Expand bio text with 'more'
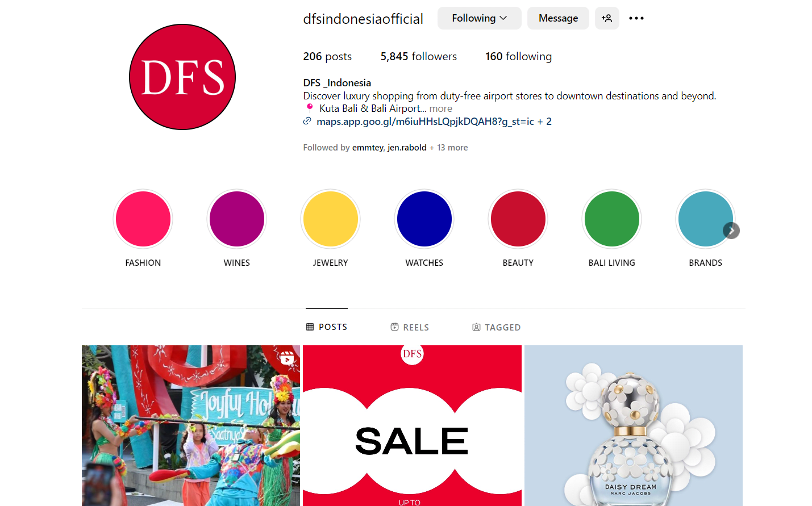Screen dimensions: 812x506 [x=441, y=108]
